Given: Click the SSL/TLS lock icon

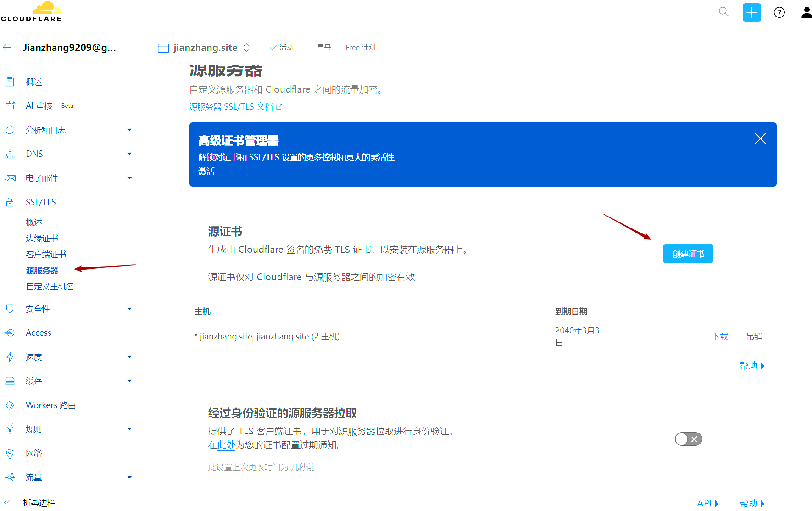Looking at the screenshot, I should [10, 202].
